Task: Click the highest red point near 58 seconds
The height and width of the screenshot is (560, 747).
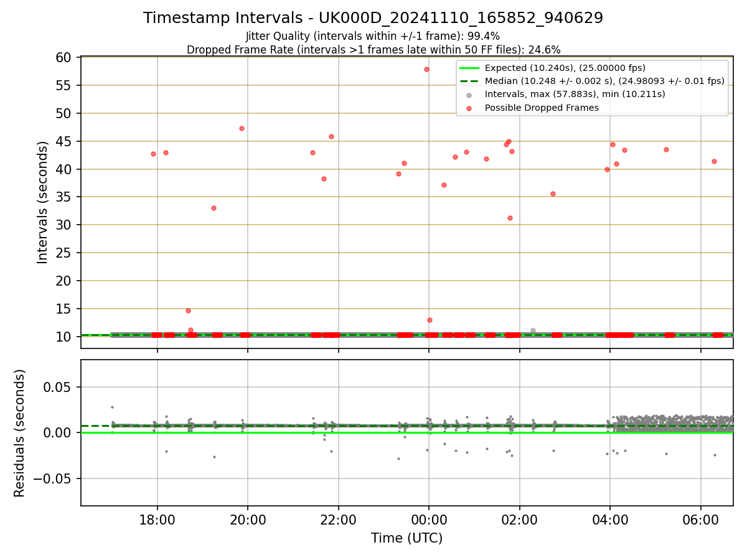Action: click(426, 69)
